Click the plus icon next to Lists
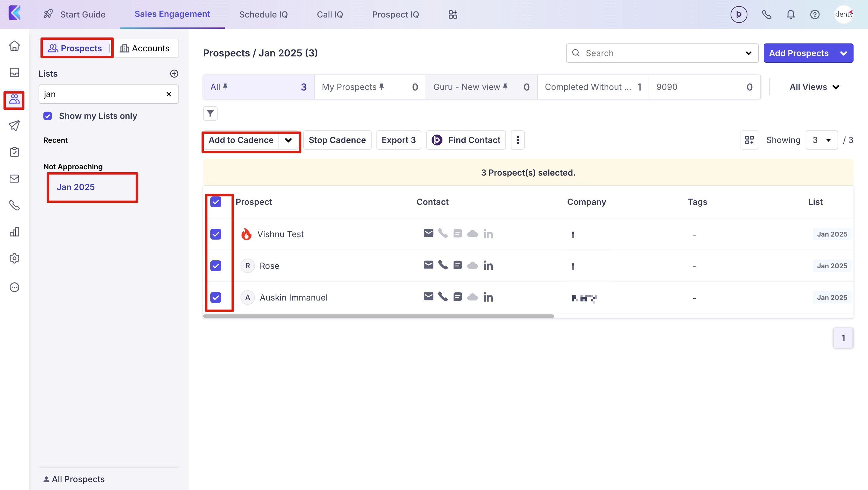 pos(174,74)
